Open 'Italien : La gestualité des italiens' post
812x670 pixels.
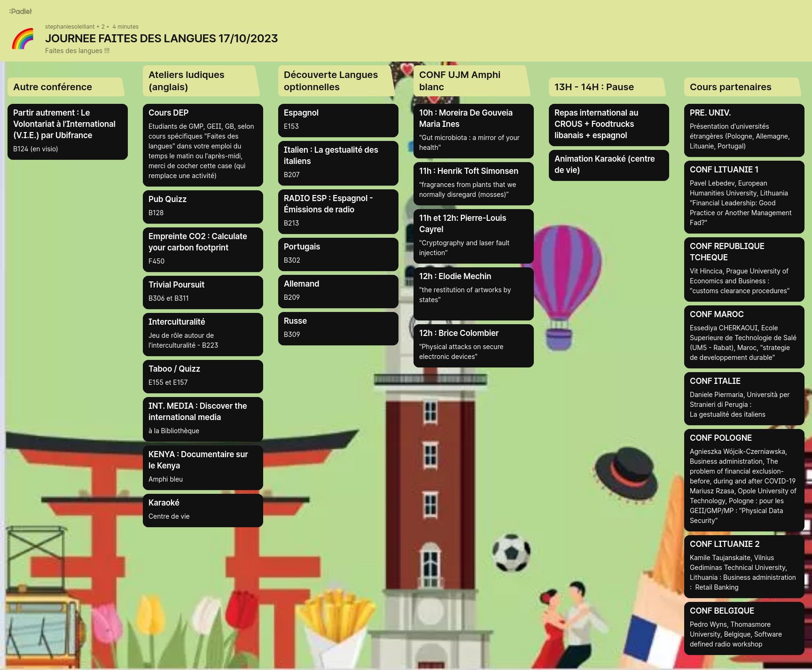(338, 163)
